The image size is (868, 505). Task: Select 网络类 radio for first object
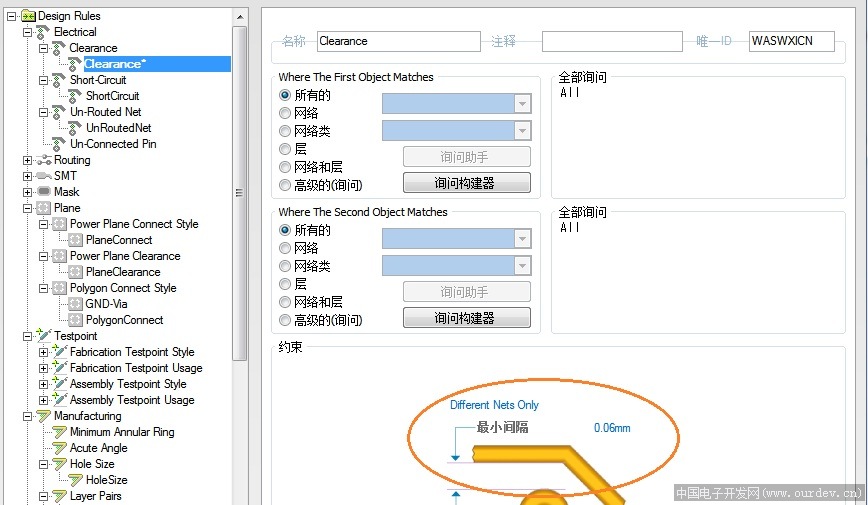[x=285, y=131]
